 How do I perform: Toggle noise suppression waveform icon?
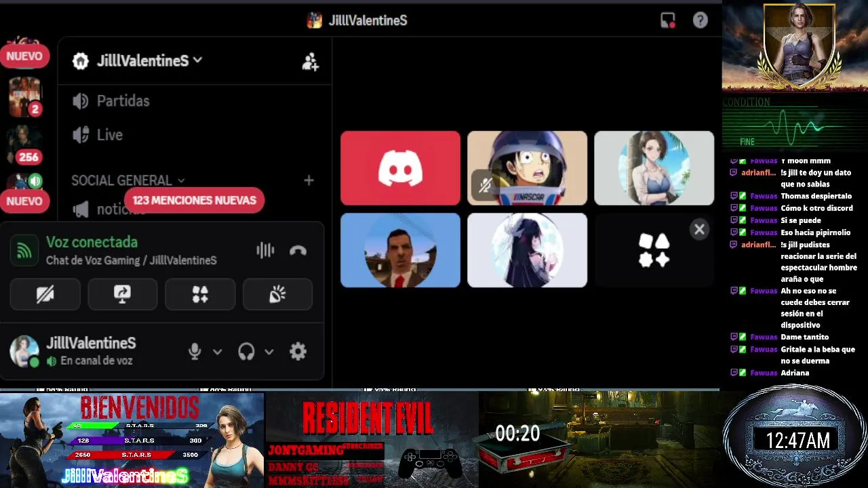click(x=265, y=251)
